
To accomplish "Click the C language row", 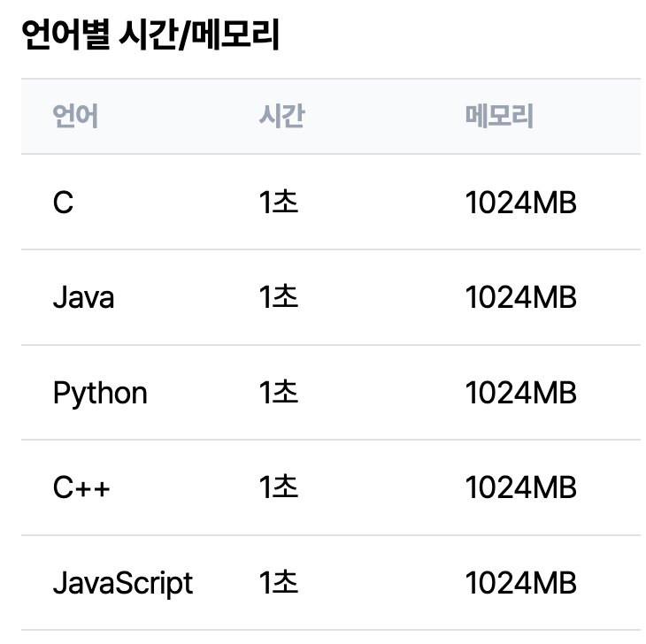I will (x=331, y=203).
